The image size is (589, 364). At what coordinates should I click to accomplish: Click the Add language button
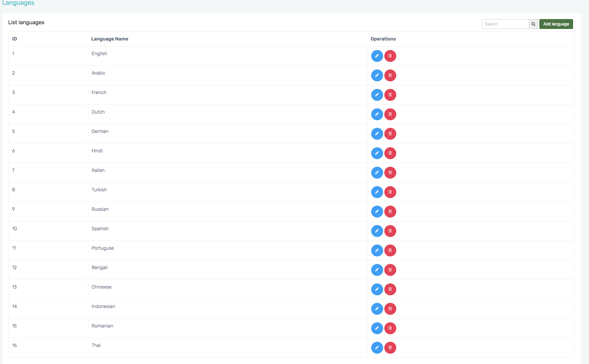[556, 24]
